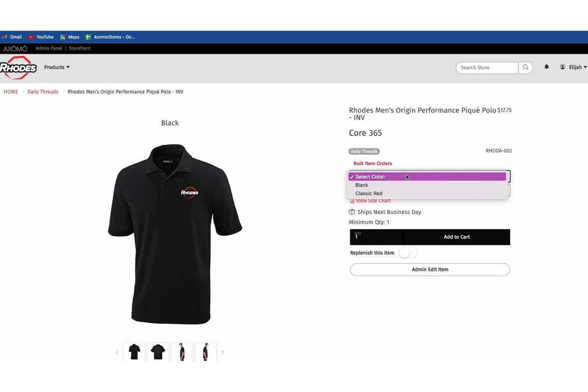Click the search magnifier button
The width and height of the screenshot is (588, 392).
pos(526,68)
